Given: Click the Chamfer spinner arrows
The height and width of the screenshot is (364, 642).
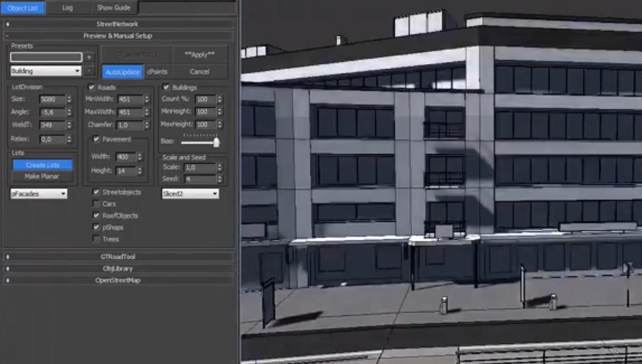Looking at the screenshot, I should (x=147, y=125).
